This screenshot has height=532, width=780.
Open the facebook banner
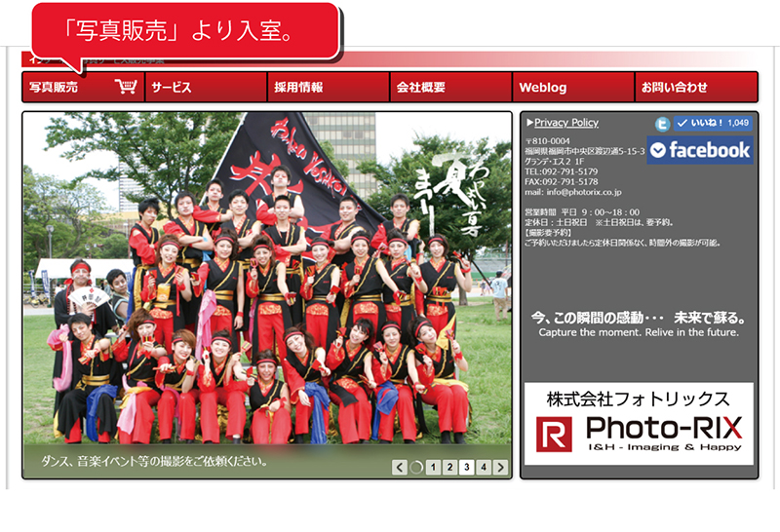[700, 150]
